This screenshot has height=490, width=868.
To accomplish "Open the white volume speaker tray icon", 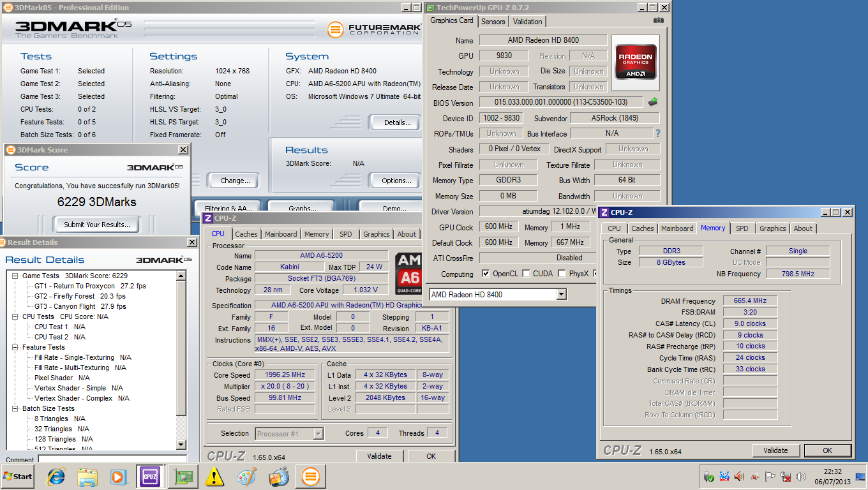I will [x=801, y=477].
